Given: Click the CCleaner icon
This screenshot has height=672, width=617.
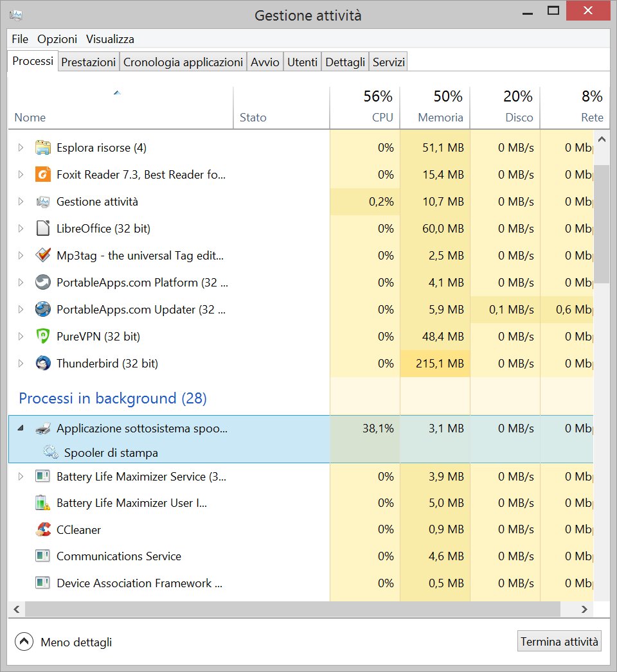Looking at the screenshot, I should coord(43,530).
